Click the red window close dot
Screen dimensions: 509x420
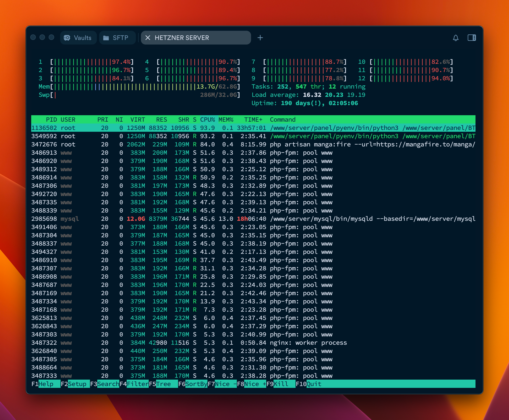33,37
